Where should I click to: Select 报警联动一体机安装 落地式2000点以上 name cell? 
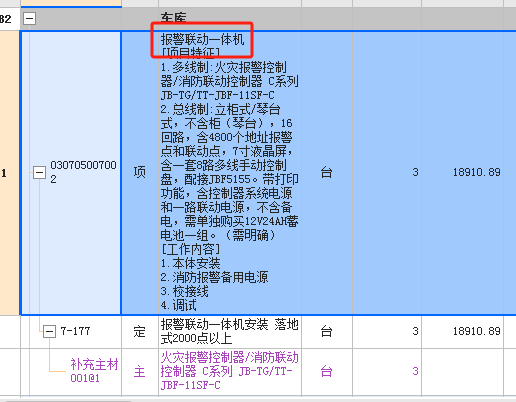pyautogui.click(x=230, y=332)
